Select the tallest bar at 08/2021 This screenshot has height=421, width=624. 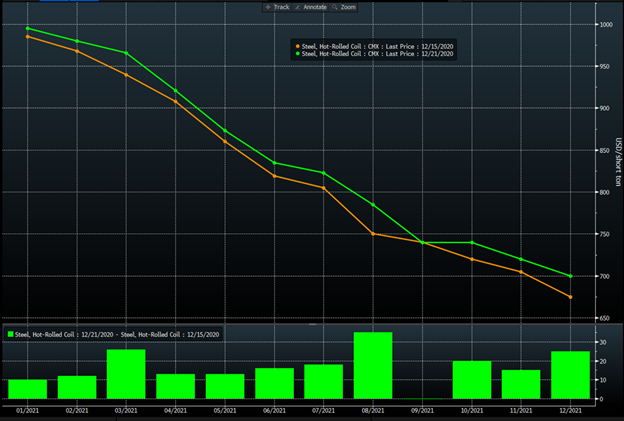(373, 366)
